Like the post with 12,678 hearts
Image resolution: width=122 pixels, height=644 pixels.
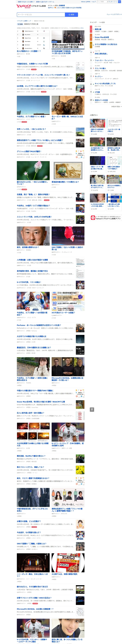tap(92, 190)
